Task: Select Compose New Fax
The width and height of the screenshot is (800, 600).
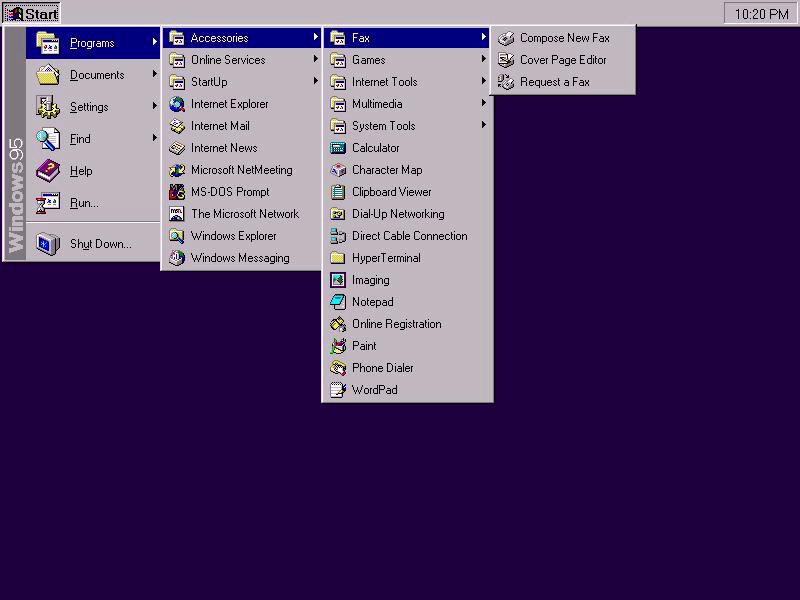Action: point(564,38)
